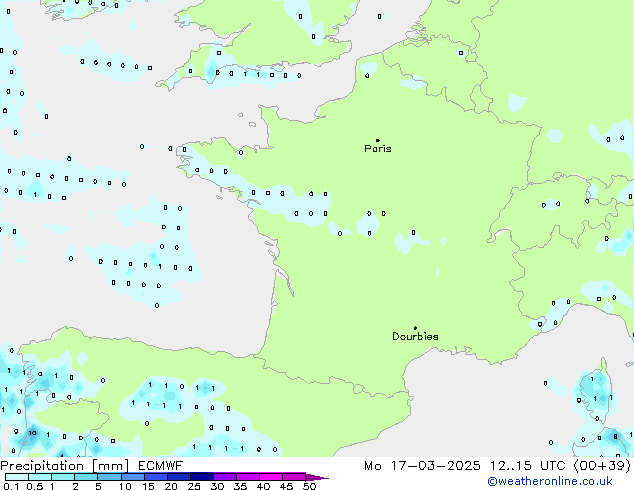Open the weatheronline.co.uk copyright link
Viewport: 634px width, 490px height.
click(550, 481)
